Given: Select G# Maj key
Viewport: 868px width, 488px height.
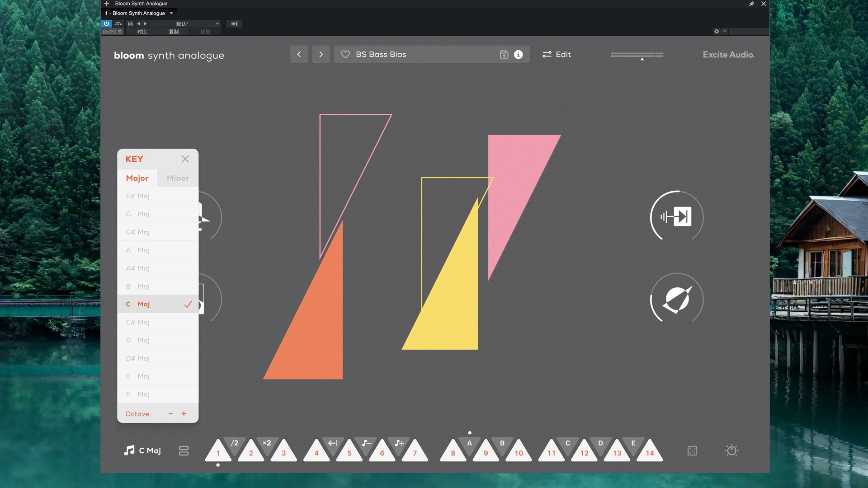Looking at the screenshot, I should coord(158,232).
